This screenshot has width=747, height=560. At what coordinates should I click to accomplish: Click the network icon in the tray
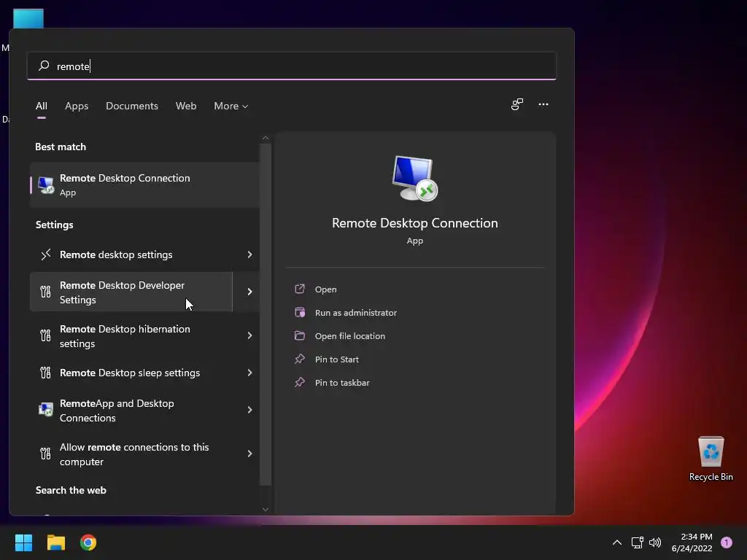[637, 542]
